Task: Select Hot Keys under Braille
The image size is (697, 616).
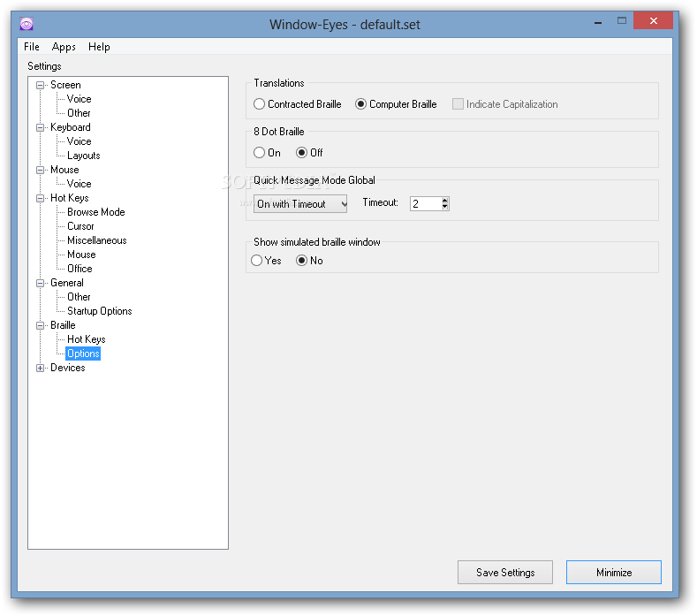Action: coord(87,339)
